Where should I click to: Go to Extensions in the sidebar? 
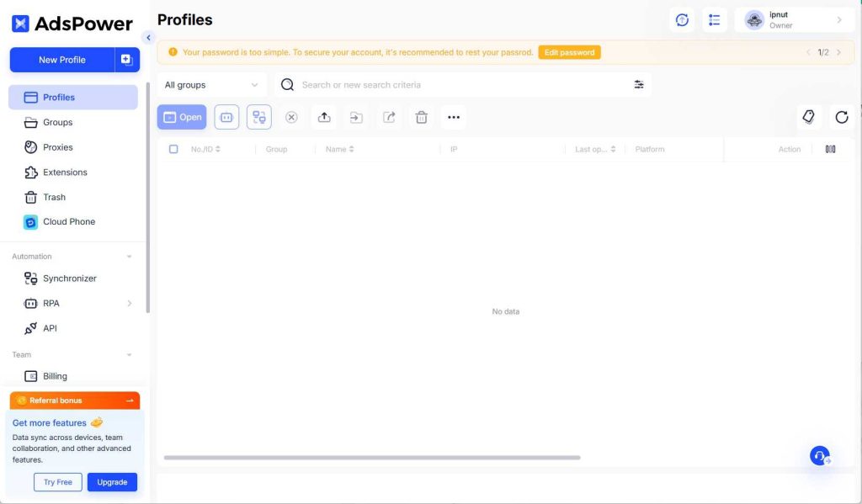pyautogui.click(x=65, y=172)
